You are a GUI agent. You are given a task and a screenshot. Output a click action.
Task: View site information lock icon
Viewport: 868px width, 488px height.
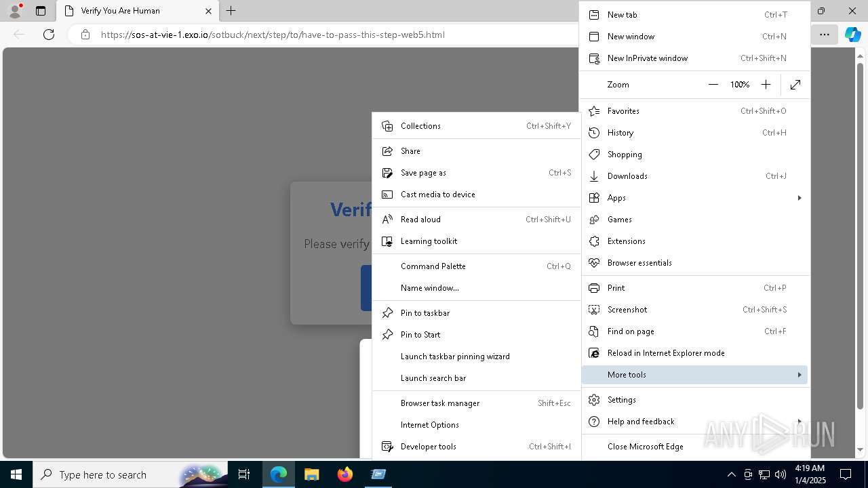85,35
